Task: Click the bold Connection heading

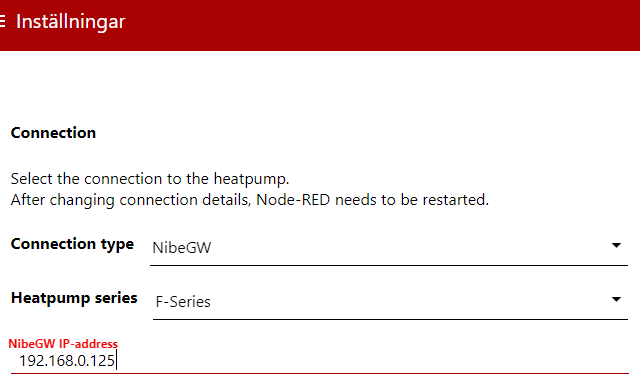Action: click(53, 133)
